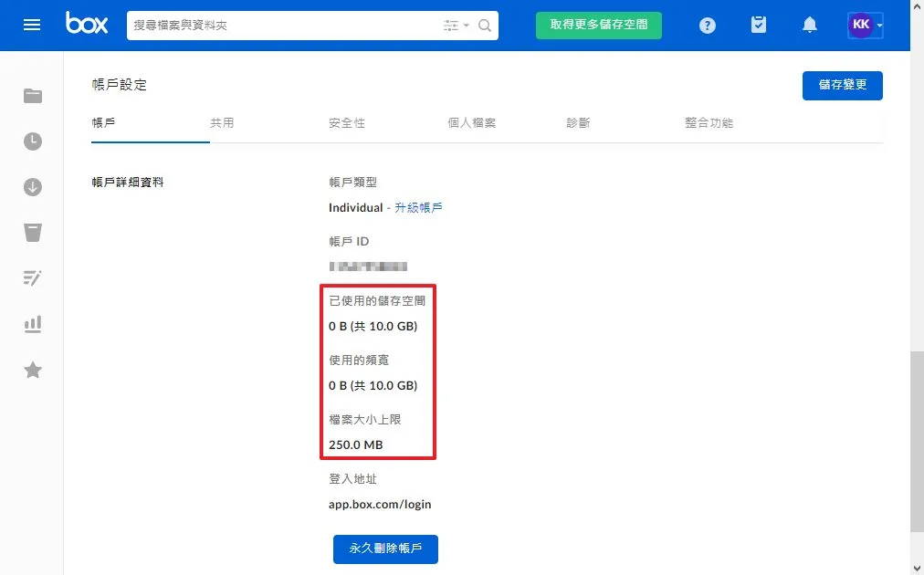
Task: Select the 250.0 MB value
Action: (x=356, y=444)
